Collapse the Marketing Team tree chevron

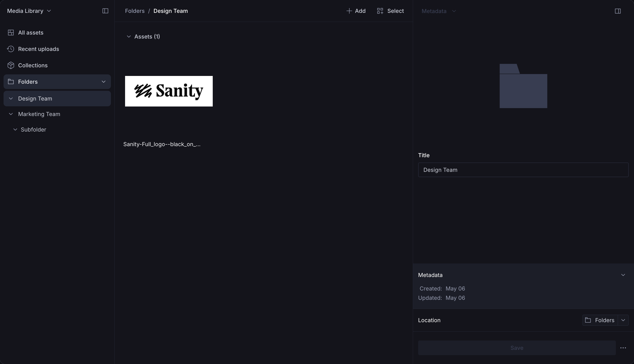[x=11, y=114]
